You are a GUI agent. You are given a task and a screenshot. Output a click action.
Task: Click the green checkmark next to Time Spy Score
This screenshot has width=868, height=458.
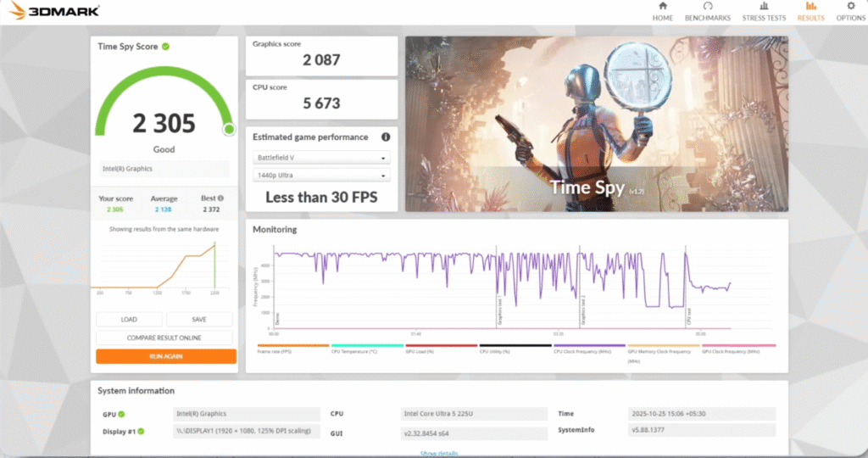click(166, 47)
